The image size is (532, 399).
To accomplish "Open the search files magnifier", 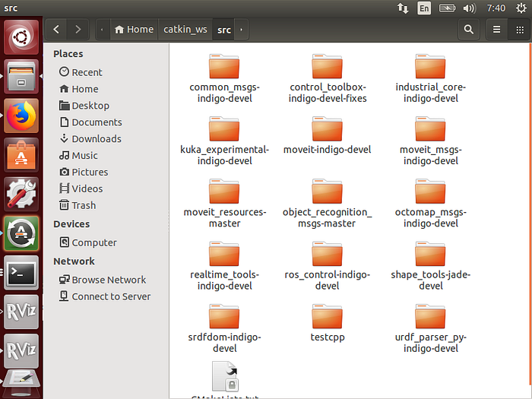I will click(x=469, y=30).
